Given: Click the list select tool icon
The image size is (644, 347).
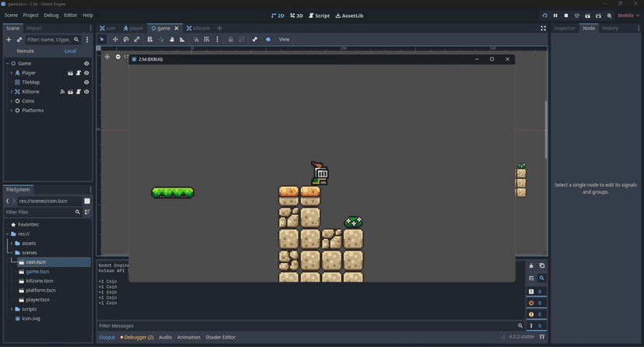Looking at the screenshot, I should point(150,40).
